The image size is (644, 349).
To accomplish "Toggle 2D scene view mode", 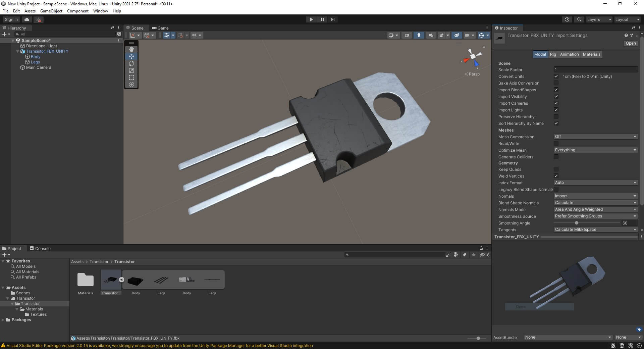I will 407,35.
